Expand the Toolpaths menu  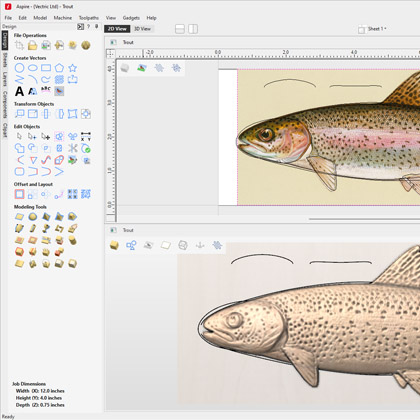point(89,18)
